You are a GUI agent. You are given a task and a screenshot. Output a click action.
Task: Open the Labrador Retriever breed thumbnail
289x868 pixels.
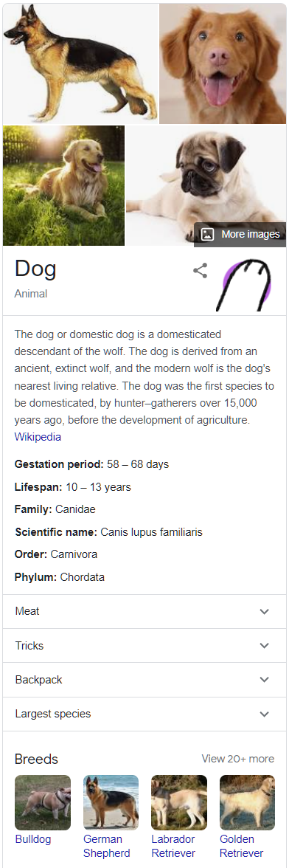pos(179,803)
